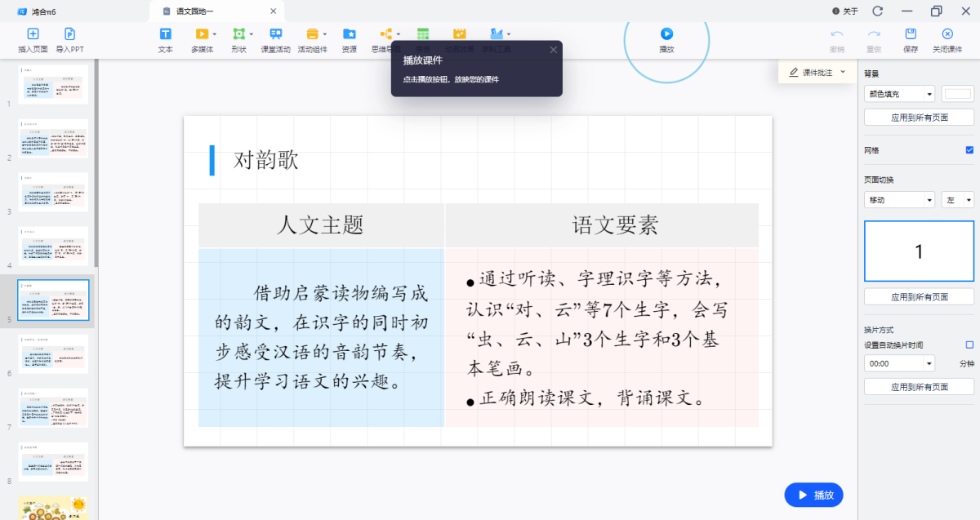Click the blue 播放 button at bottom right
This screenshot has width=980, height=520.
813,495
